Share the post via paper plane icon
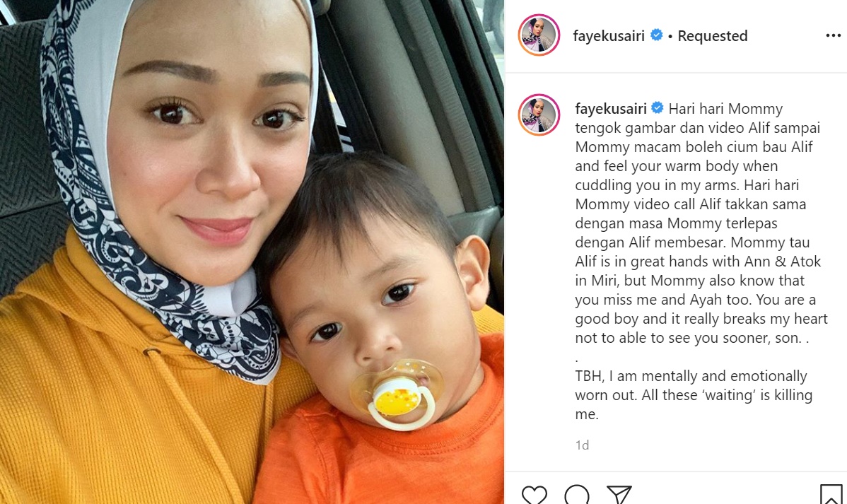The width and height of the screenshot is (847, 504). click(x=619, y=494)
